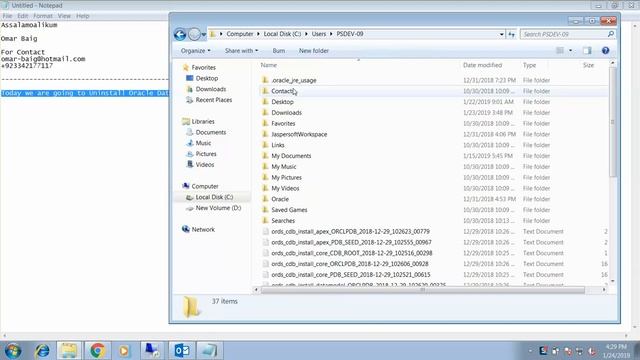Open recent pages dropdown beside navigation arrows
640x360 pixels.
[x=204, y=35]
